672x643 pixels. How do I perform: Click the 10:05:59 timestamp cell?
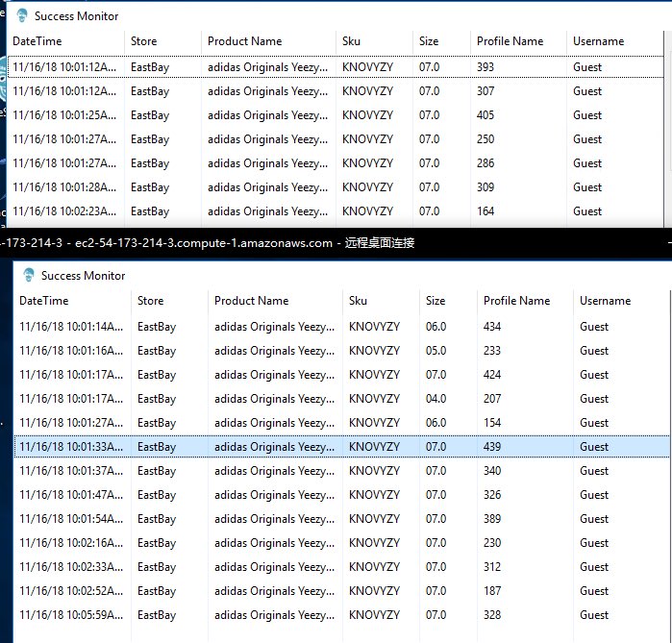(71, 615)
